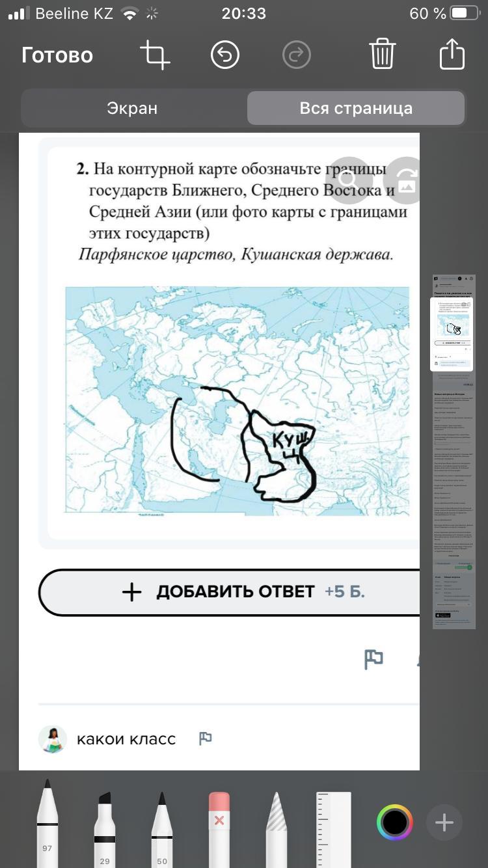Image resolution: width=488 pixels, height=868 pixels.
Task: Tap the report flag below the answer button
Action: (x=373, y=659)
